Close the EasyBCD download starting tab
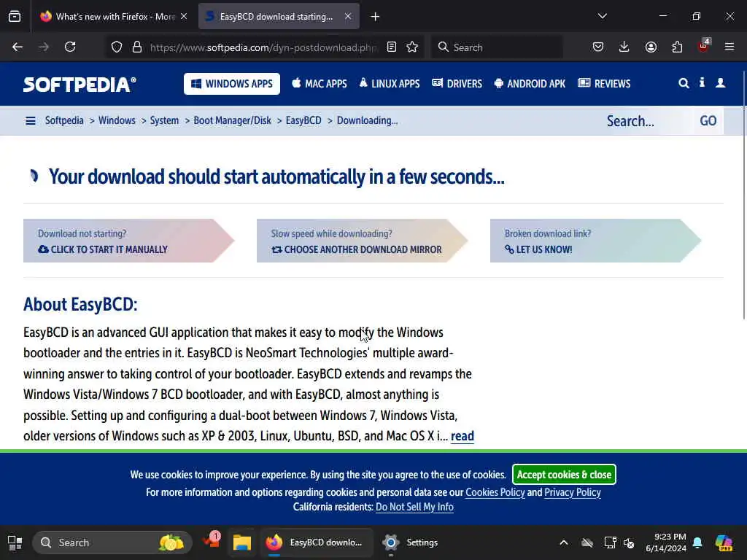The image size is (747, 560). coord(348,17)
